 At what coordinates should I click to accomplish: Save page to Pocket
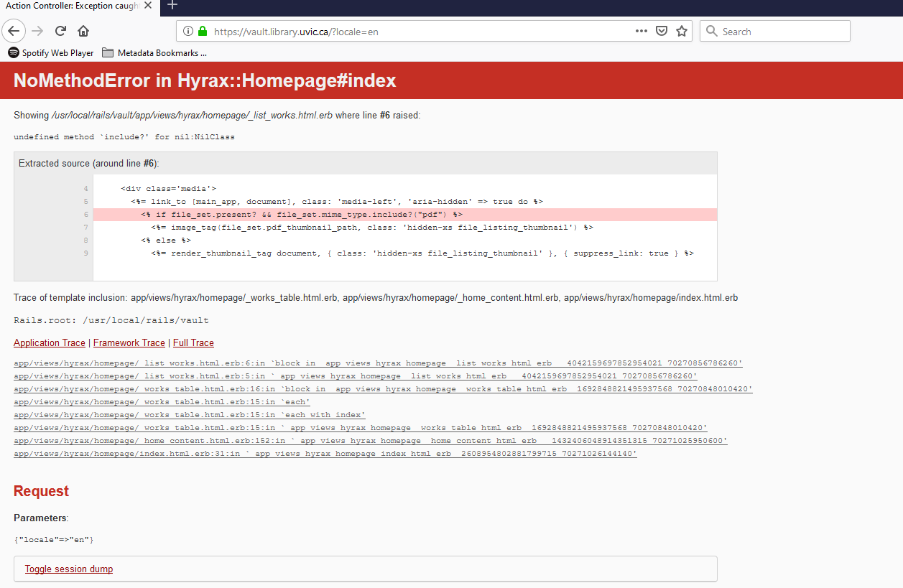click(x=662, y=31)
